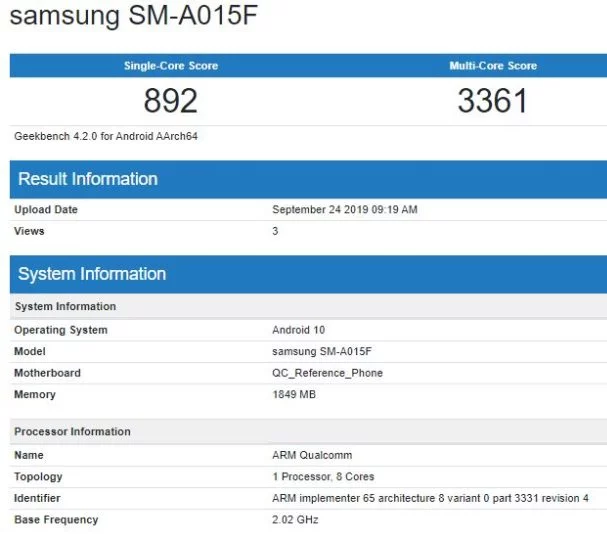Click the blue 'System Information' section header
The width and height of the screenshot is (607, 534).
[308, 274]
